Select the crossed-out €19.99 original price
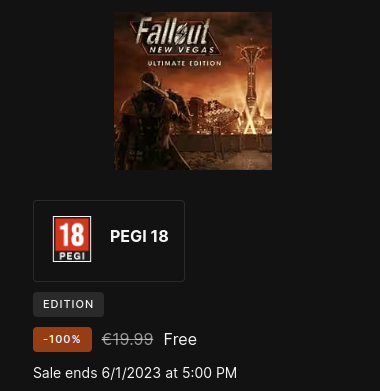The width and height of the screenshot is (380, 391). click(x=127, y=339)
